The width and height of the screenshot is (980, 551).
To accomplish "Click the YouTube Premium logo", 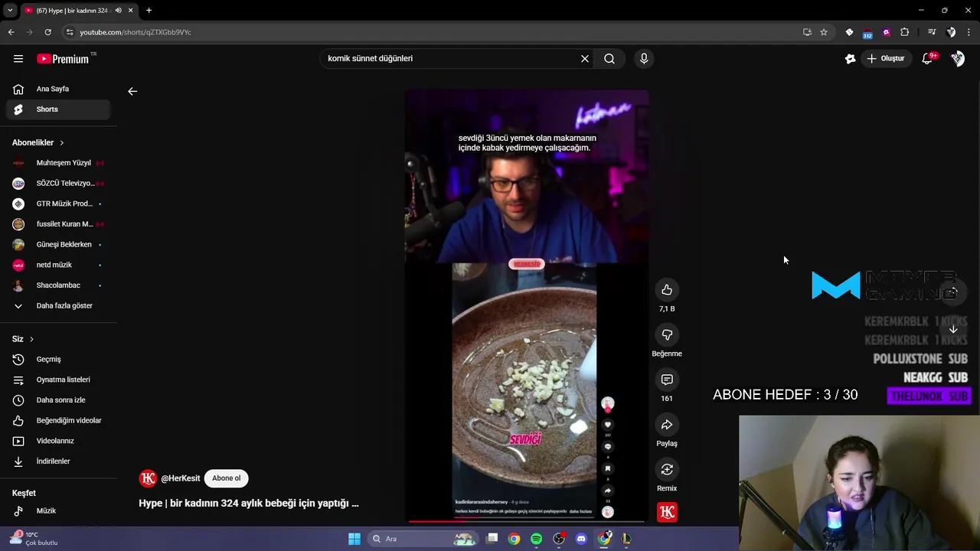I will [64, 58].
